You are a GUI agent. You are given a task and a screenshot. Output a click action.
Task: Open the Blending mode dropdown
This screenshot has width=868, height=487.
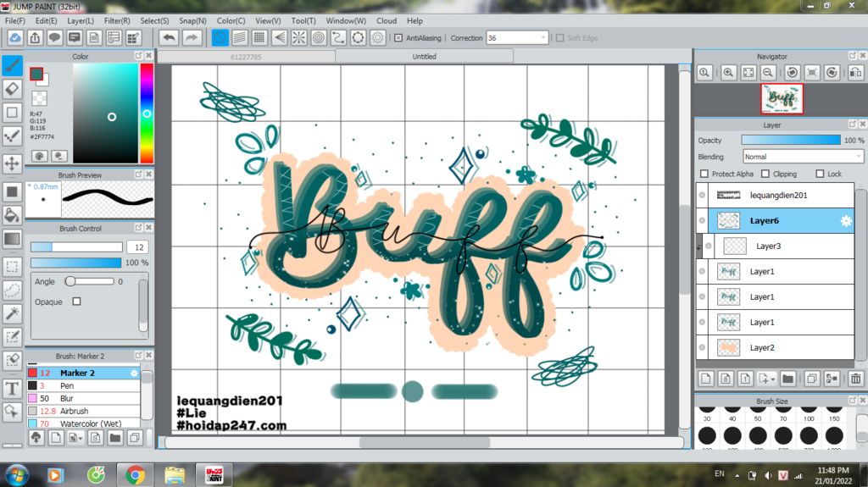pos(803,157)
